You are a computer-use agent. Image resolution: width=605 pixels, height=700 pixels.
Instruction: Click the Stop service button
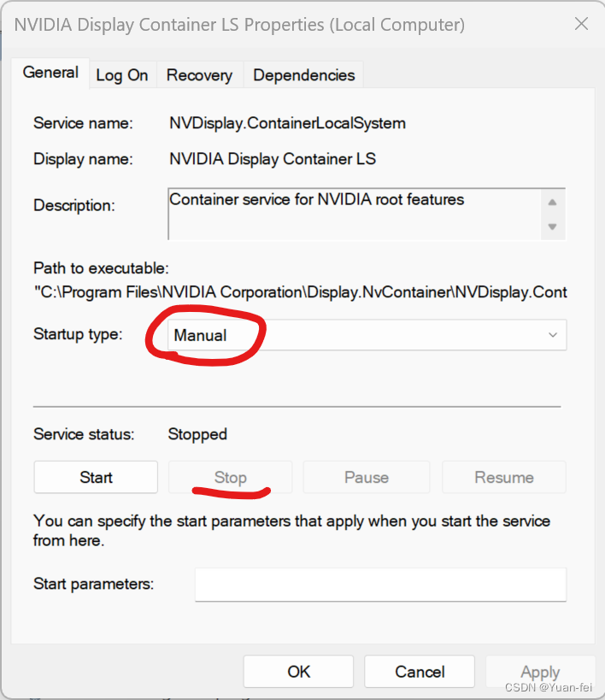point(231,477)
